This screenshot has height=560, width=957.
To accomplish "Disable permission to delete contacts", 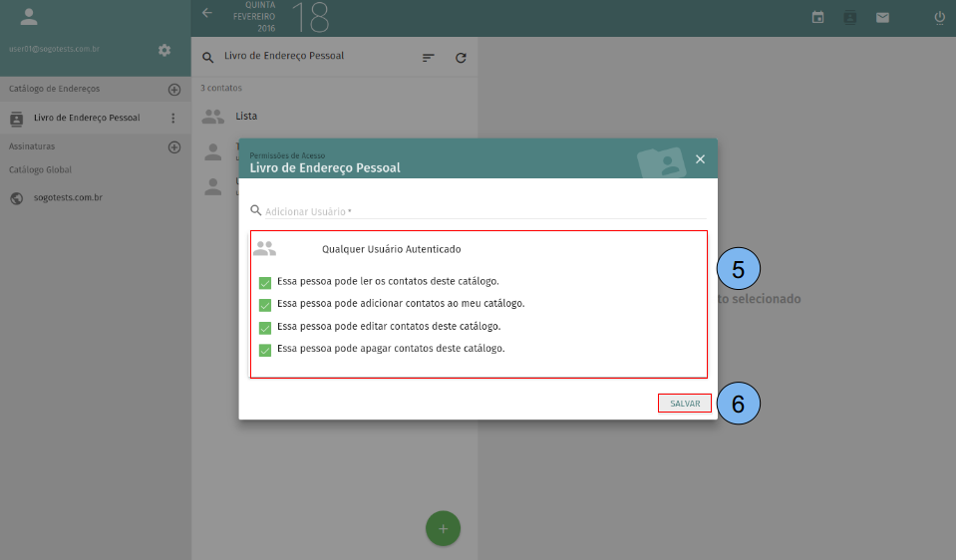I will coord(265,350).
